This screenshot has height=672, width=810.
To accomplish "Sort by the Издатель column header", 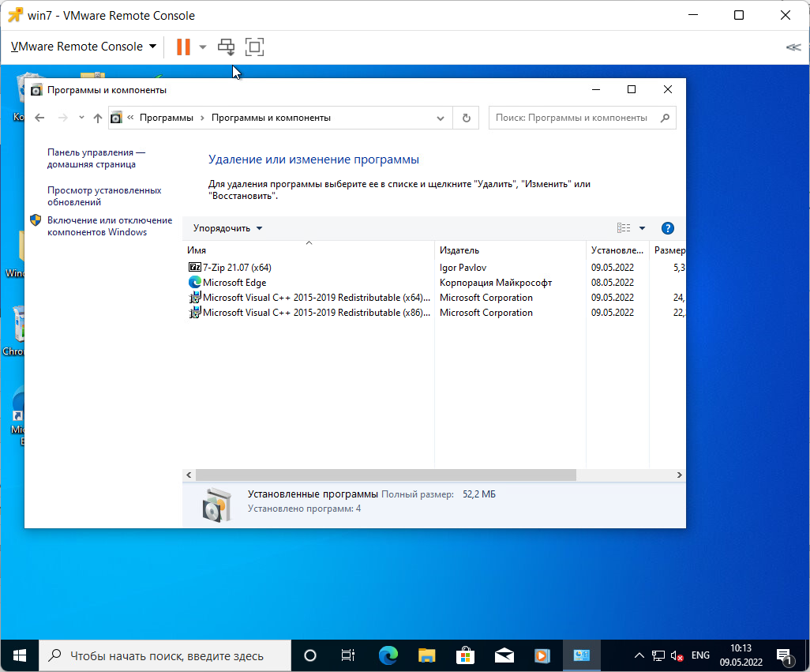I will point(510,250).
